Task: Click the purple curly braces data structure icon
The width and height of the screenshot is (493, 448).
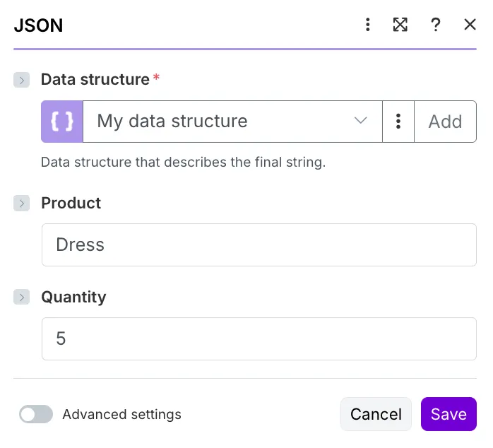Action: (62, 122)
